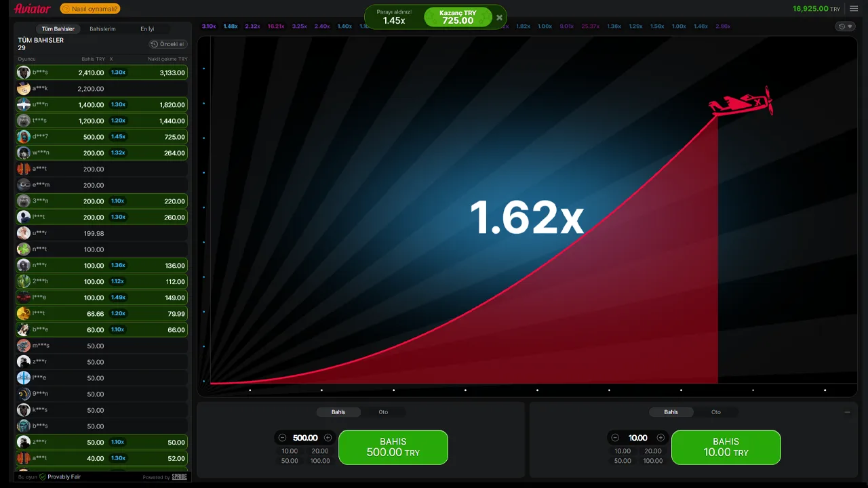Switch to Bahislerim tab

click(102, 29)
